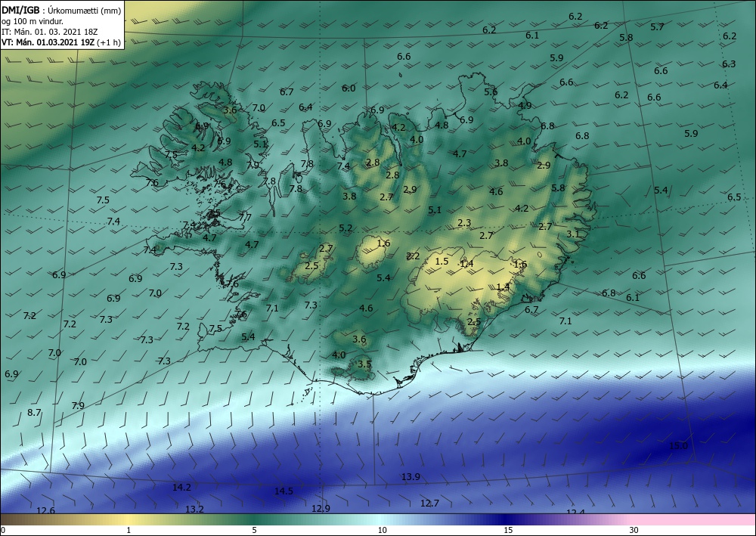Click the 5 tick on the color scale
The width and height of the screenshot is (756, 536).
coord(254,530)
